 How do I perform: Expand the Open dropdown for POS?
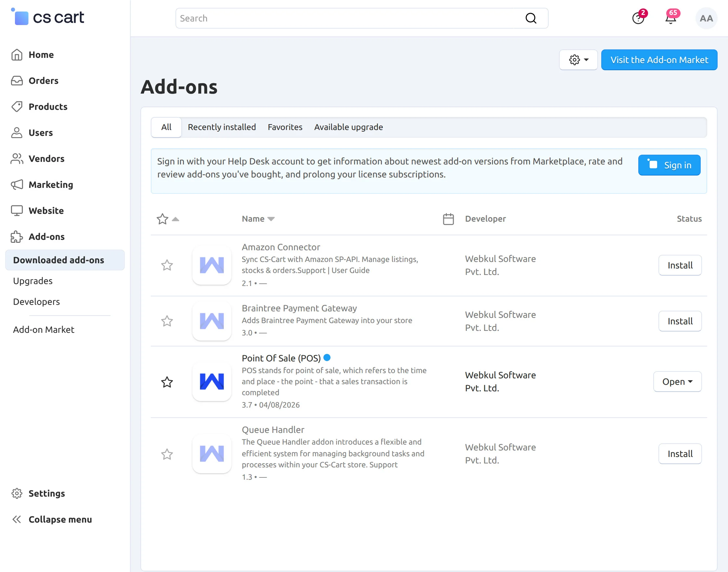[677, 382]
